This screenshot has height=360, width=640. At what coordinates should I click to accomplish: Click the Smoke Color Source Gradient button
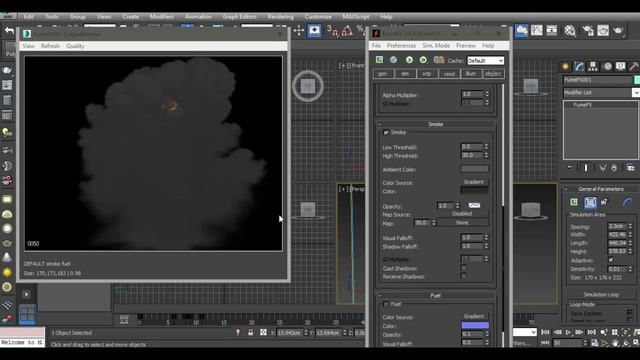click(x=473, y=182)
